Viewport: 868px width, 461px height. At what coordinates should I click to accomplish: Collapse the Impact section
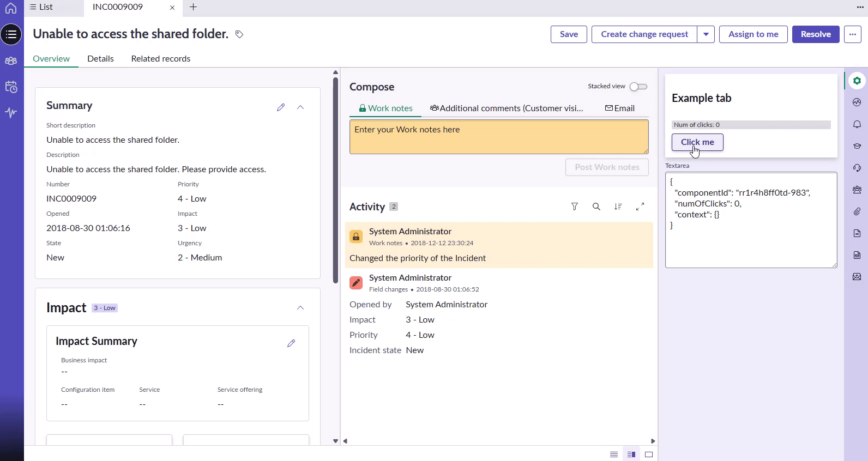300,308
